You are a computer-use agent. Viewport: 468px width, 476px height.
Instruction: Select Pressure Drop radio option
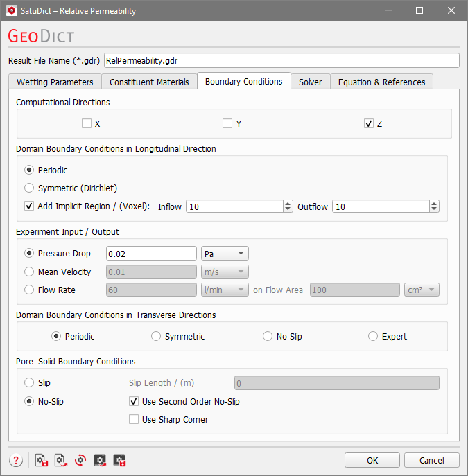29,253
